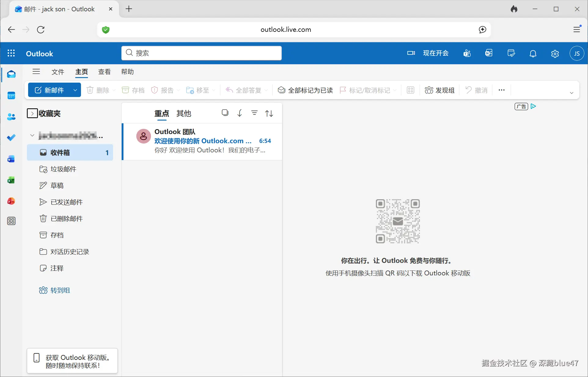Open the Microsoft app launcher grid
Image resolution: width=588 pixels, height=377 pixels.
(11, 54)
